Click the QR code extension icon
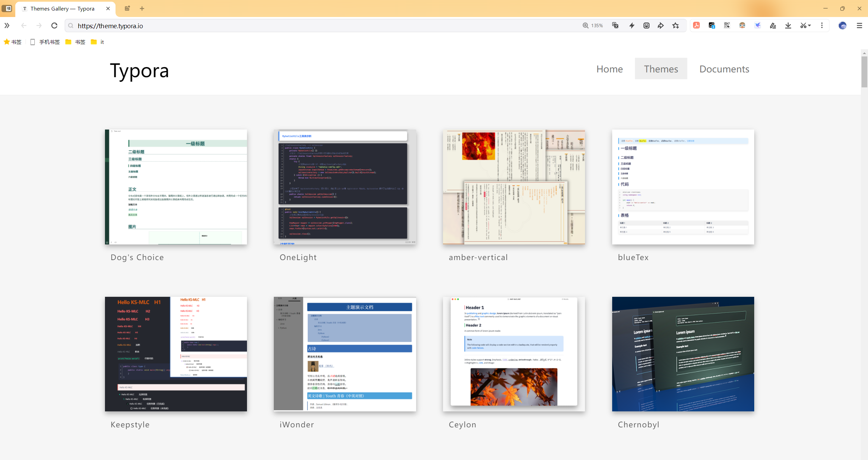The width and height of the screenshot is (868, 460). tap(727, 25)
